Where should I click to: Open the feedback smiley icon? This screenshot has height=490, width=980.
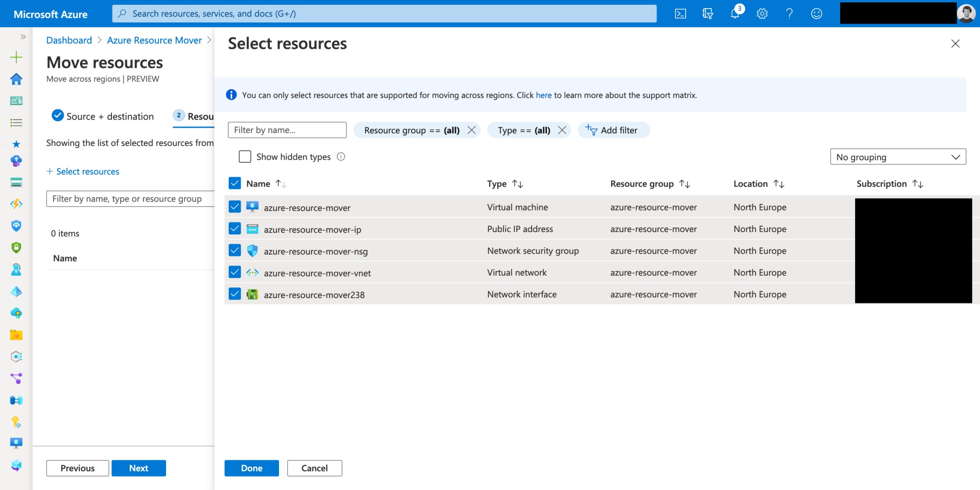coord(816,14)
